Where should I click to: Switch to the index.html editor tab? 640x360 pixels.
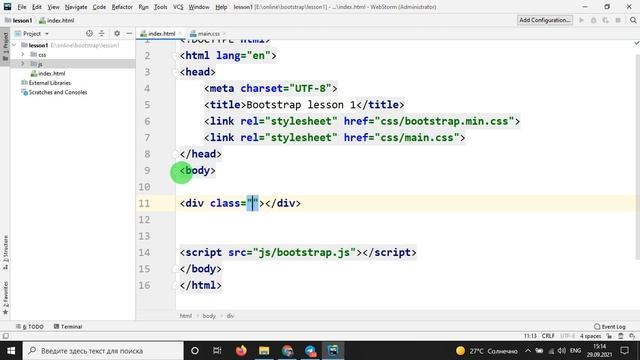click(161, 33)
